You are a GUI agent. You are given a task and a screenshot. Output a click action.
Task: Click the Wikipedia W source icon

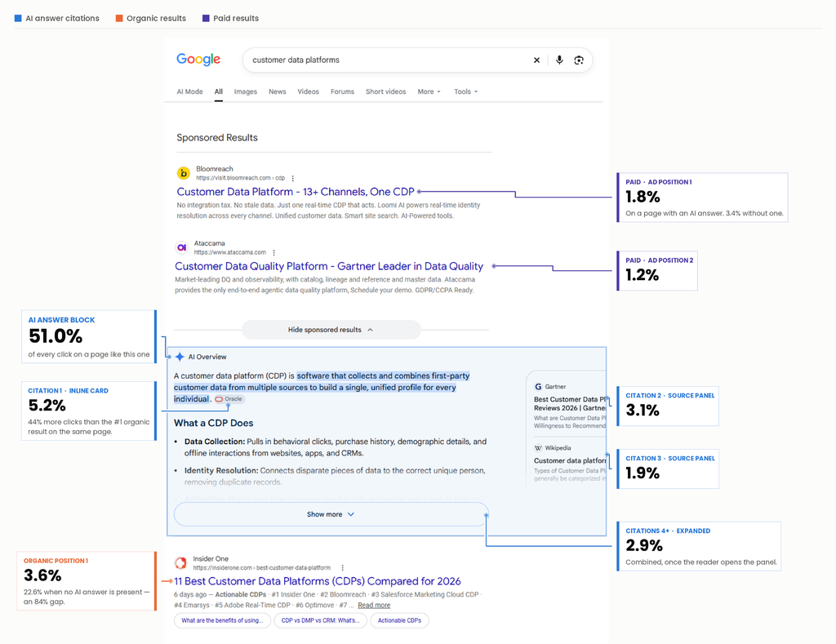coord(538,448)
